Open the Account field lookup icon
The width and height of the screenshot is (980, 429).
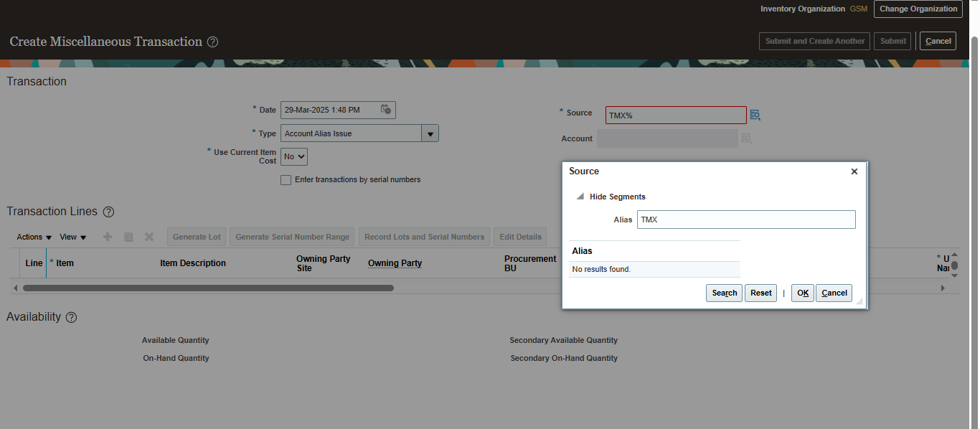tap(746, 138)
